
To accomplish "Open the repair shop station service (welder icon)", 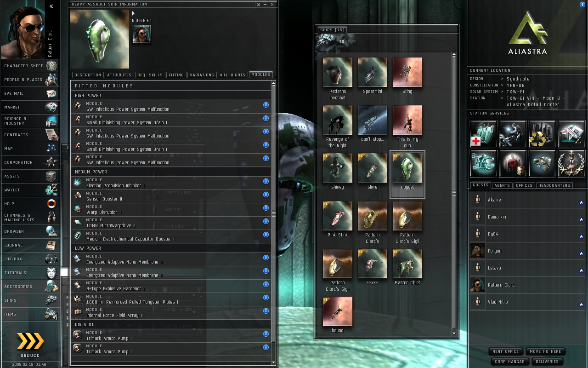I will point(513,134).
